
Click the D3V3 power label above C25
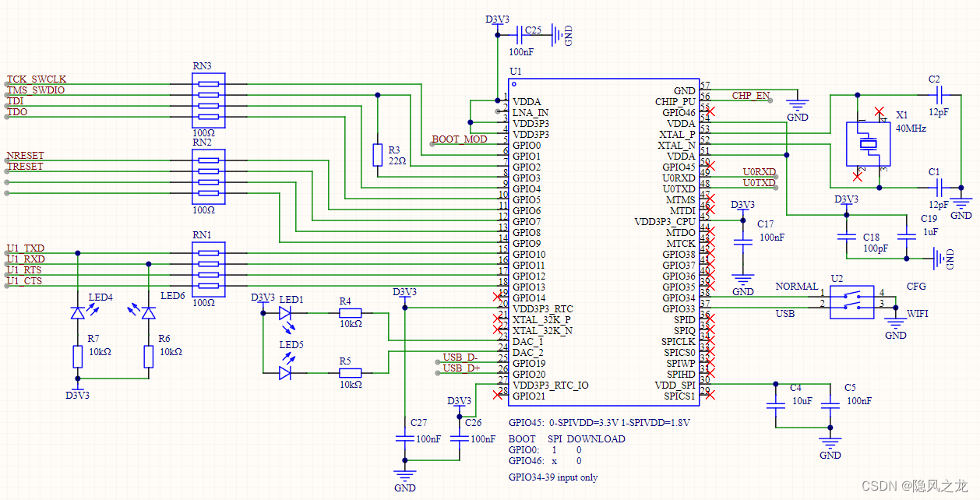coord(498,20)
